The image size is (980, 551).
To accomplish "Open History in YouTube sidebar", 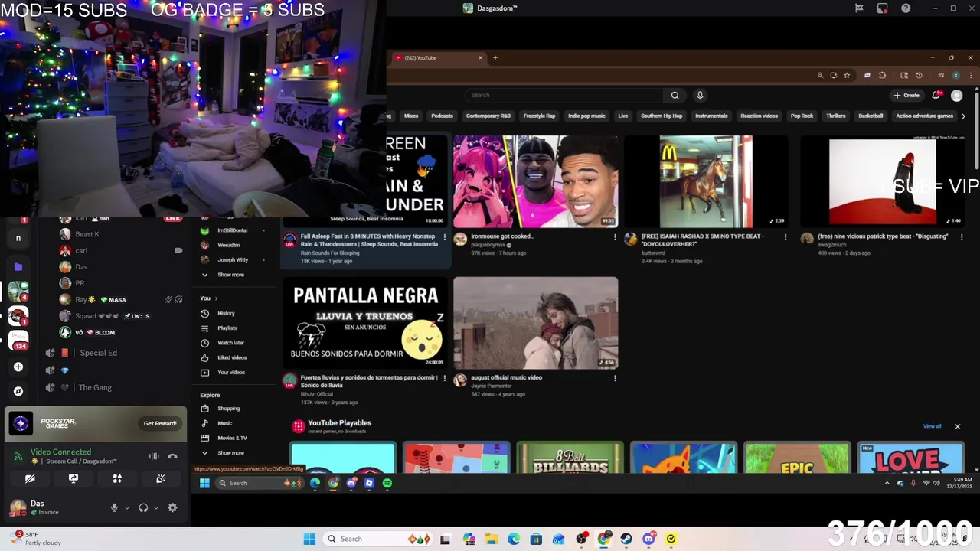I will pos(226,313).
